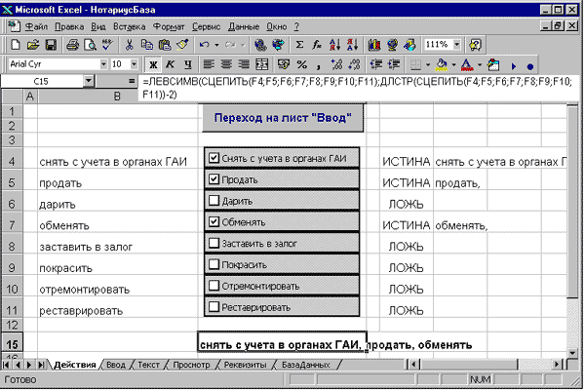Screen dimensions: 585x392
Task: Select row header 7
Action: tap(13, 225)
